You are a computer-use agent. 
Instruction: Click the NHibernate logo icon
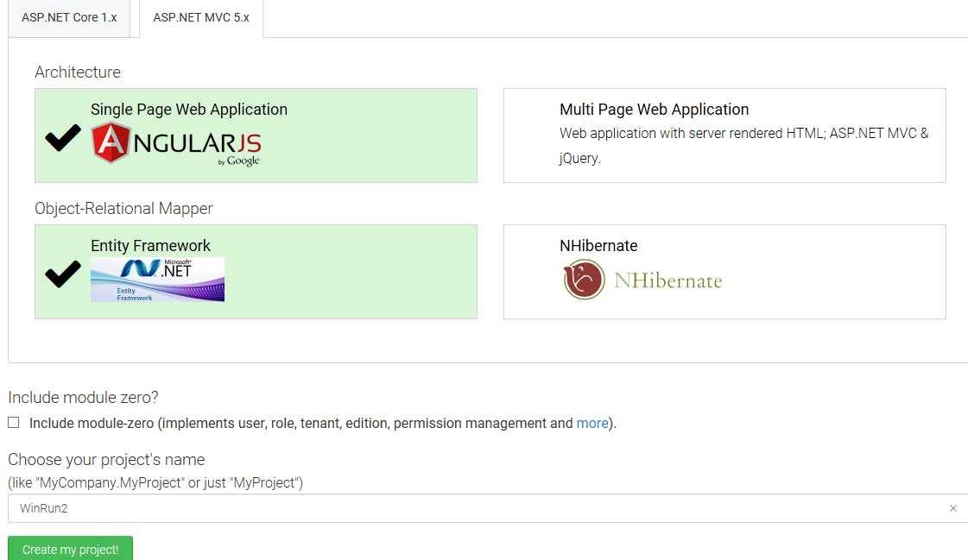(584, 280)
